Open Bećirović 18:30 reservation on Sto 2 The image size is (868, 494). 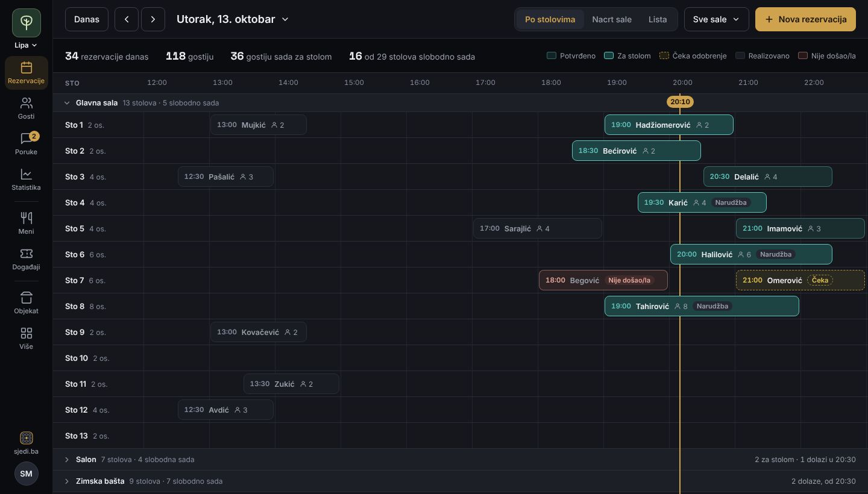tap(637, 151)
